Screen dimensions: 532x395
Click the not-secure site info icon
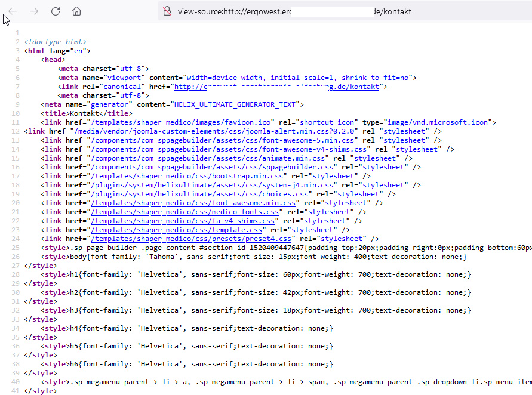167,11
